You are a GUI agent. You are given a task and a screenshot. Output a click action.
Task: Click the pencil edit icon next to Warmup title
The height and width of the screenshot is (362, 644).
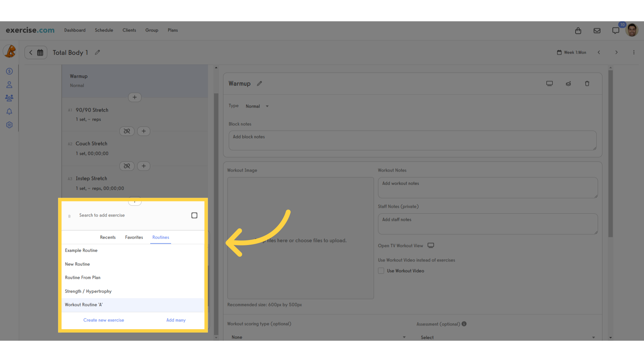click(x=260, y=83)
